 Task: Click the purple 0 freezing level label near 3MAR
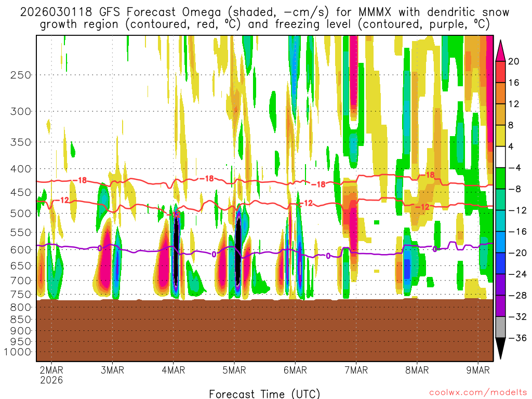(100, 248)
